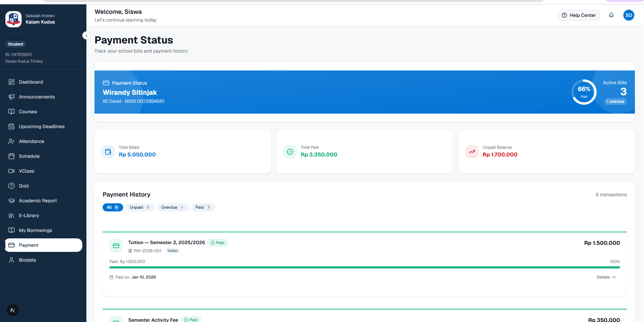This screenshot has height=322, width=644.
Task: Select the All filter tab
Action: (x=113, y=207)
